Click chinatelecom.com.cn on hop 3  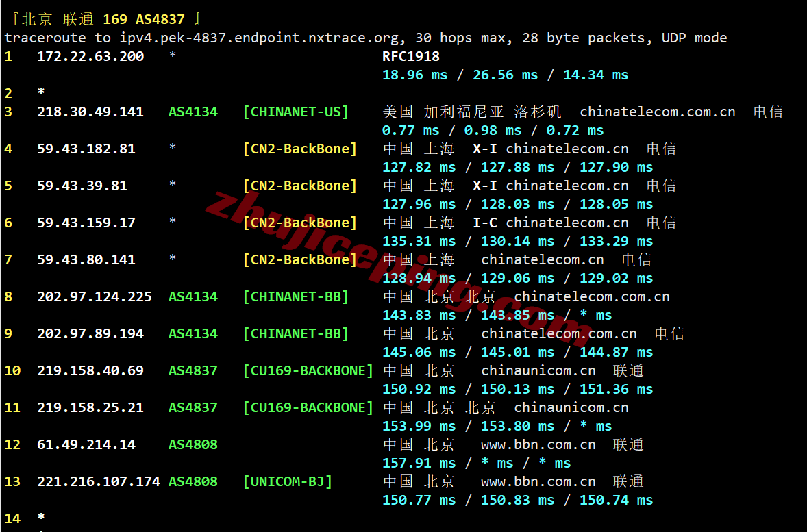point(658,112)
